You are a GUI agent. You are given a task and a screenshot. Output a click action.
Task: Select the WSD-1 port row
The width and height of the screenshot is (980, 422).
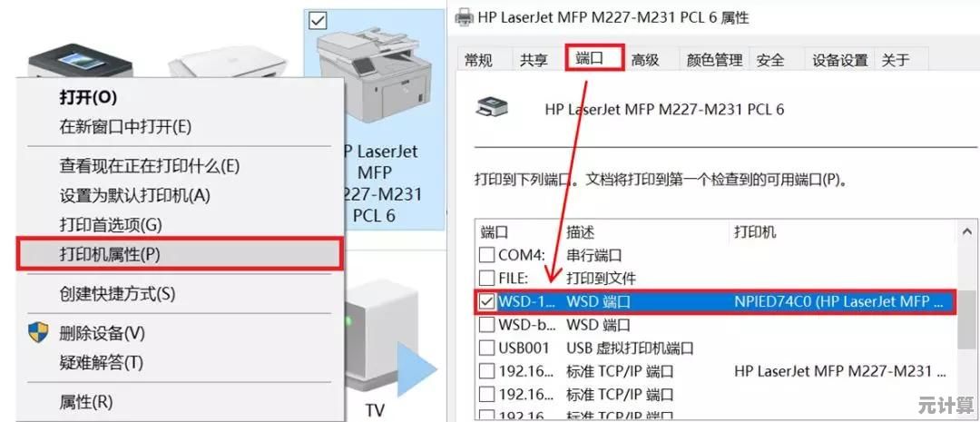(x=715, y=302)
